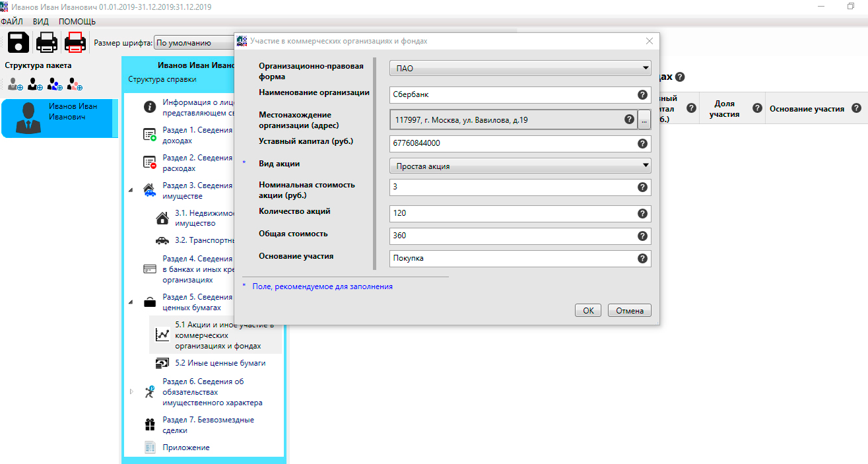Show help for Наименование организации field
868x464 pixels.
coord(642,94)
